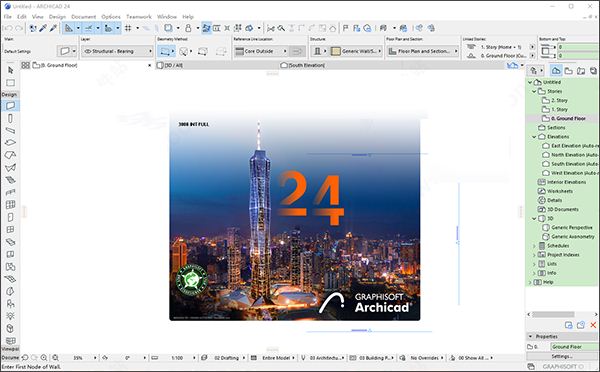The width and height of the screenshot is (600, 372).
Task: Select straight wall geometry method
Action: [x=165, y=51]
